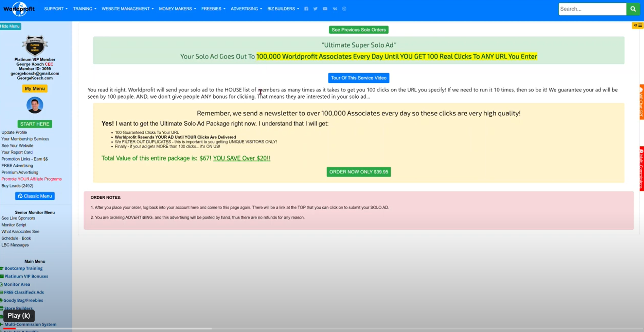Expand the FREEBIES dropdown menu

pos(213,9)
